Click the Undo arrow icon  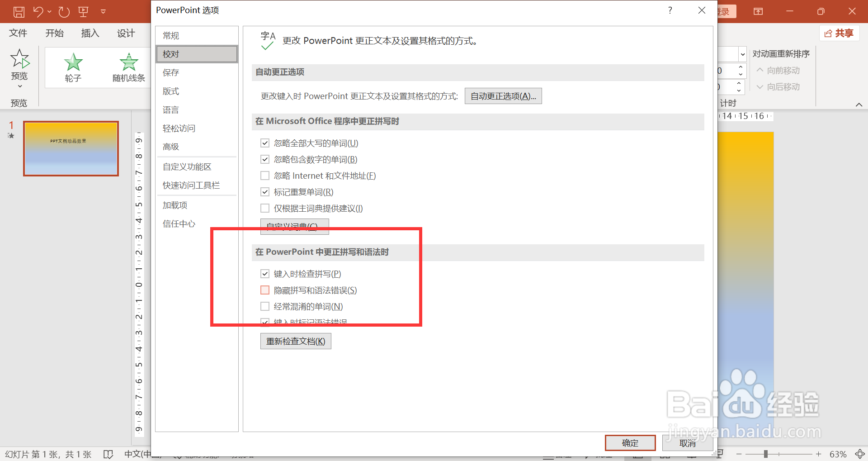point(38,12)
